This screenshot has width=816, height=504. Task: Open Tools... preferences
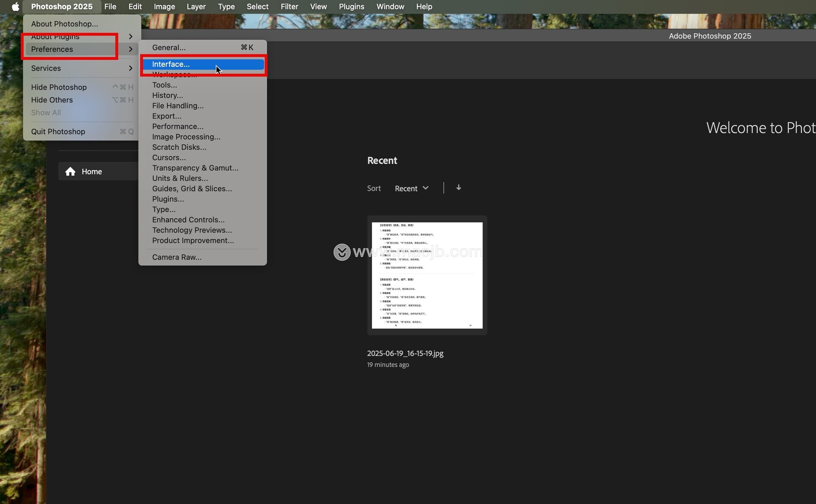pos(203,85)
